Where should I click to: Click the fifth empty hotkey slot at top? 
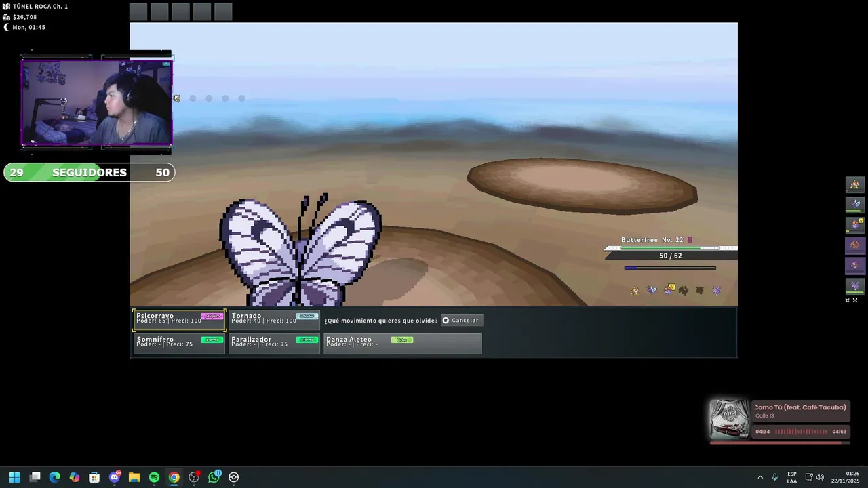223,12
